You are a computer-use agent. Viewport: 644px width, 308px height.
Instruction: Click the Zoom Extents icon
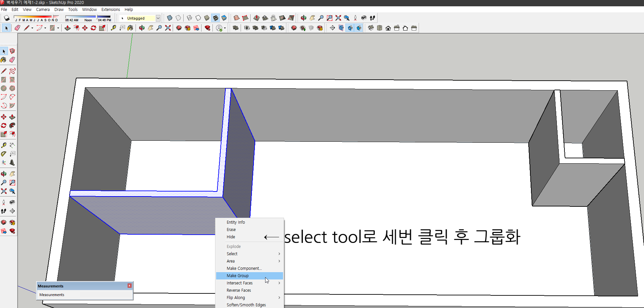pyautogui.click(x=168, y=28)
